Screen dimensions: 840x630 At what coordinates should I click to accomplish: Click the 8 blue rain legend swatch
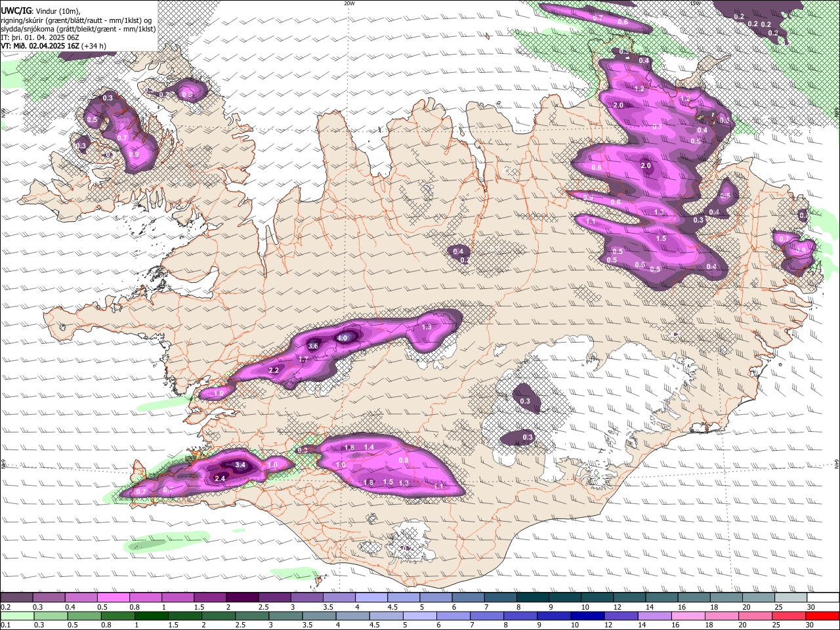coord(520,616)
